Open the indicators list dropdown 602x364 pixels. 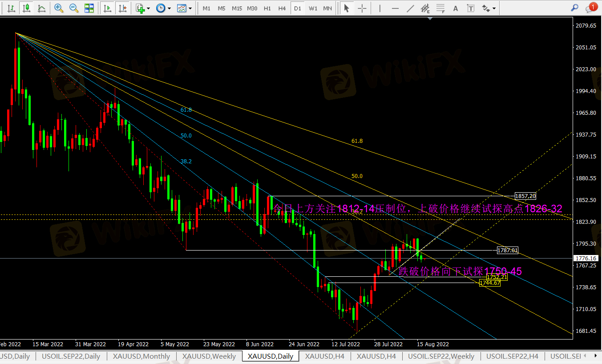[143, 8]
